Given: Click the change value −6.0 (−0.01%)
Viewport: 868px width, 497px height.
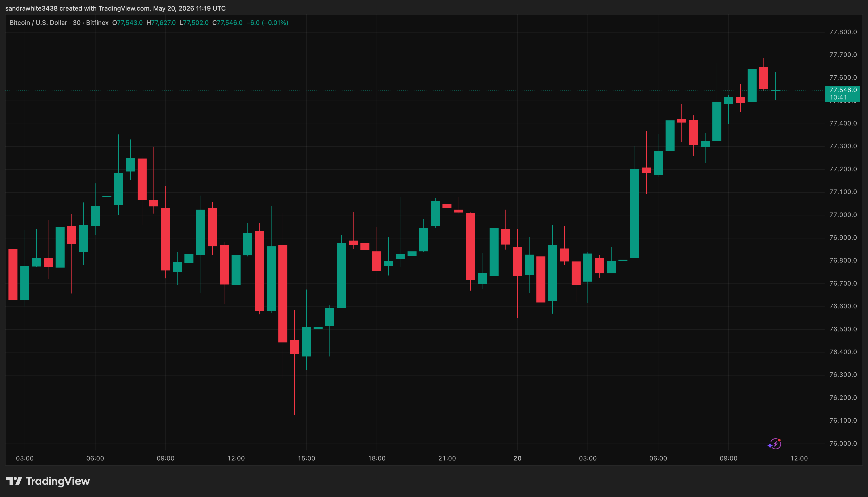Looking at the screenshot, I should tap(267, 22).
